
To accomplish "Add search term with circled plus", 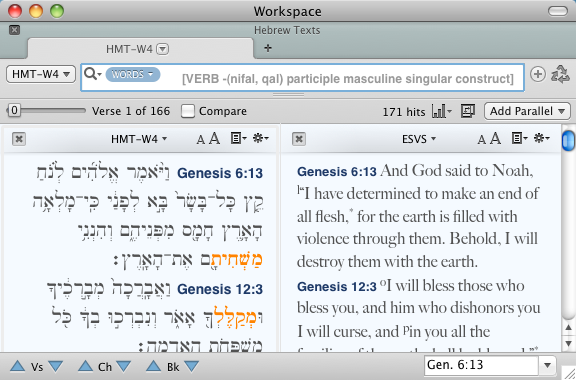I will point(537,74).
